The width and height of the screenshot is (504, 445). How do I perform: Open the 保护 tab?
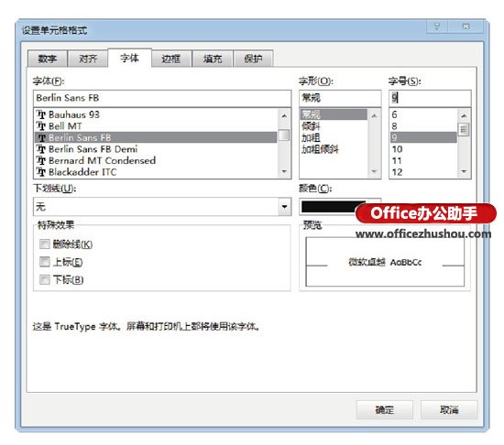point(253,59)
